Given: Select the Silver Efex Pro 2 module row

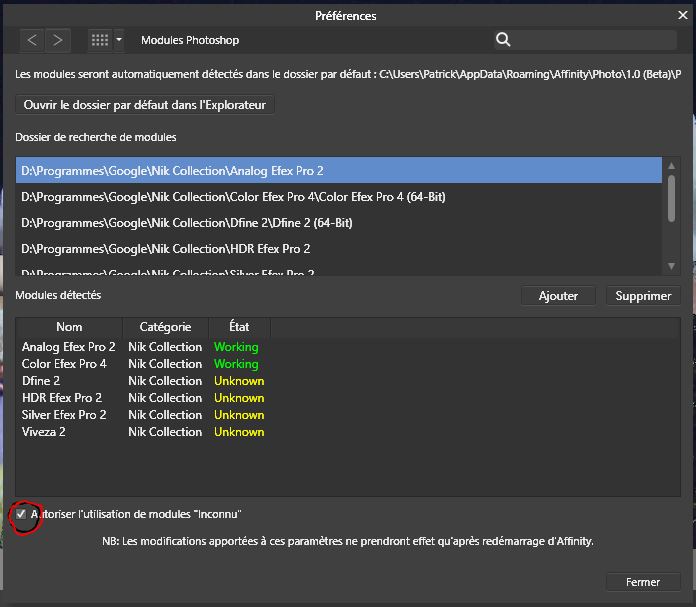Looking at the screenshot, I should click(x=348, y=415).
